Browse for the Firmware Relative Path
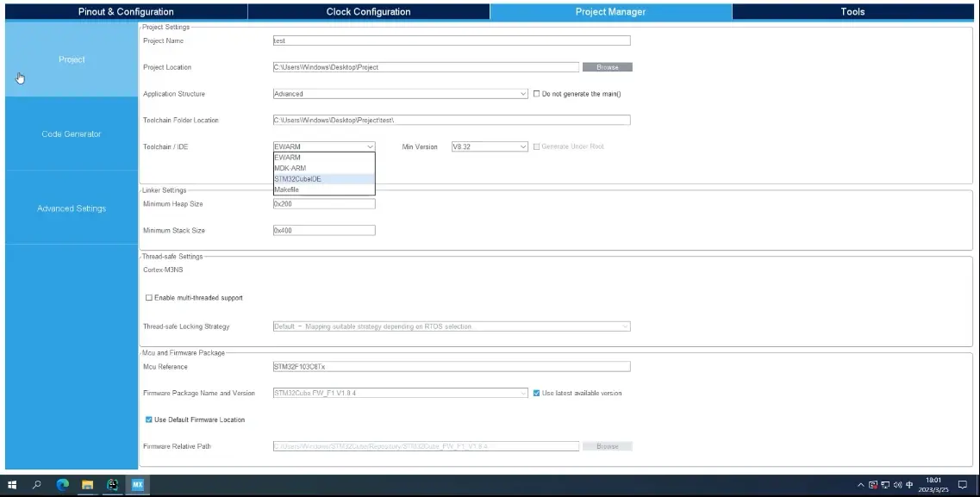Image resolution: width=980 pixels, height=497 pixels. coord(608,446)
